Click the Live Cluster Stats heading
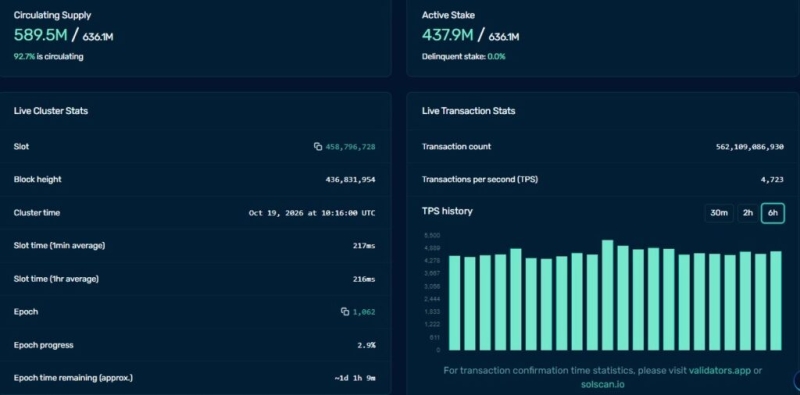This screenshot has height=395, width=800. coord(51,111)
